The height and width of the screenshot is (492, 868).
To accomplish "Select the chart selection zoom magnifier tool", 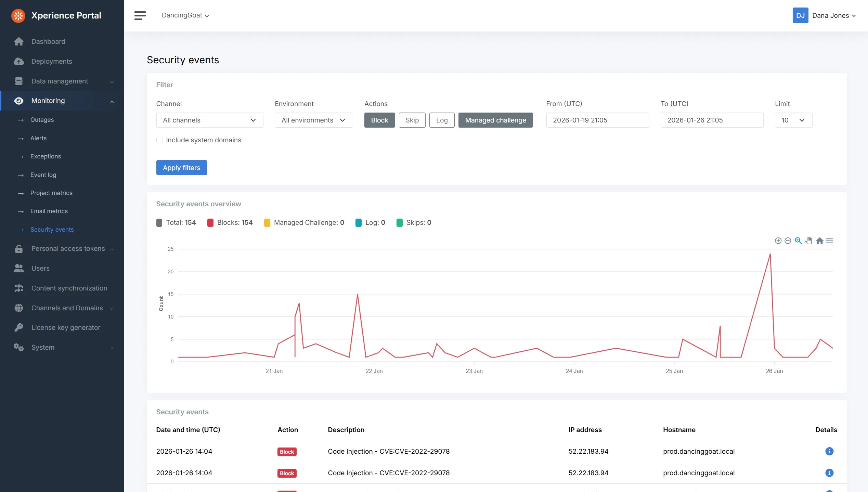I will point(798,241).
